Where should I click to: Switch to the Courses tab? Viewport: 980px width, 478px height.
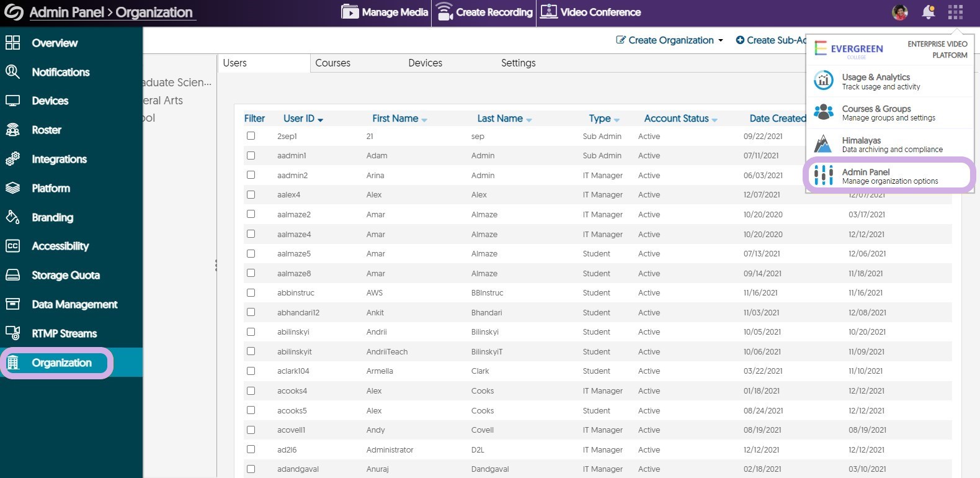(x=332, y=63)
